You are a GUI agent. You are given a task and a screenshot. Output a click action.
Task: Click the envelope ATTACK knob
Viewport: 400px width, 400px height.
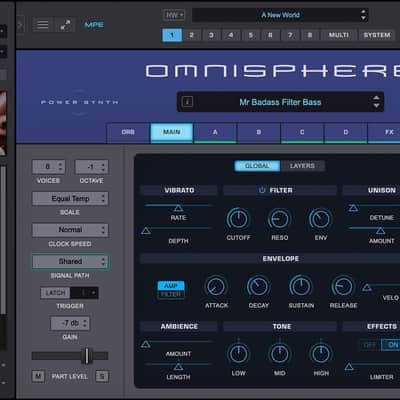pyautogui.click(x=216, y=287)
